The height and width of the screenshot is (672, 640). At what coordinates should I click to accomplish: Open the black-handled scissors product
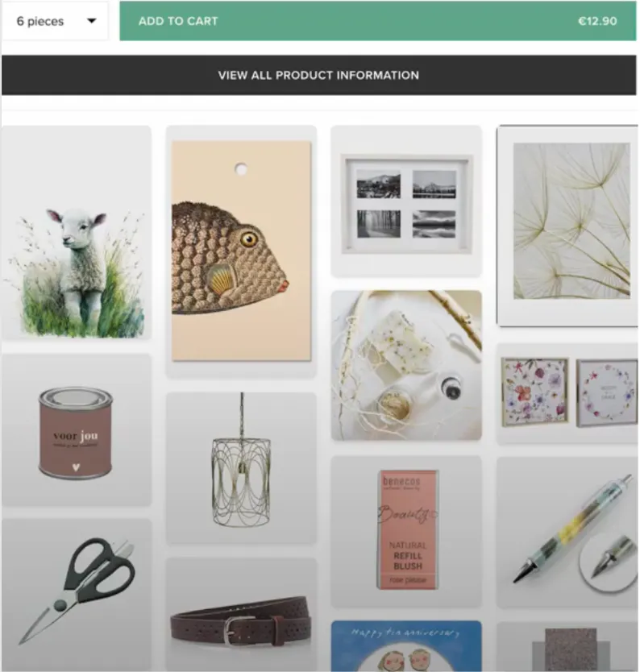[77, 595]
